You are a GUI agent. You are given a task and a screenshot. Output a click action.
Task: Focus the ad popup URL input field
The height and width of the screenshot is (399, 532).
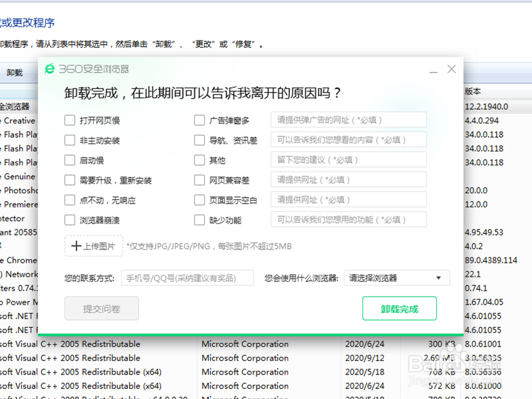coord(348,120)
